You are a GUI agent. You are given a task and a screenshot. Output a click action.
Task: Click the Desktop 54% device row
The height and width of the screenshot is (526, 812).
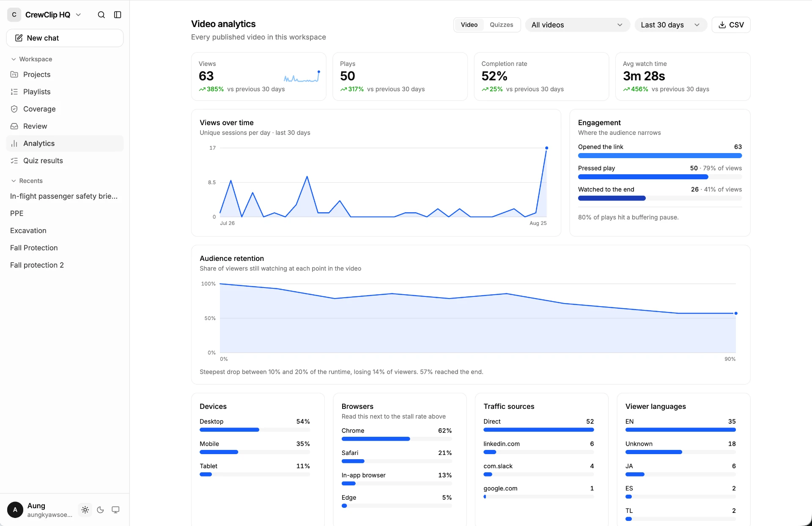[x=255, y=425]
